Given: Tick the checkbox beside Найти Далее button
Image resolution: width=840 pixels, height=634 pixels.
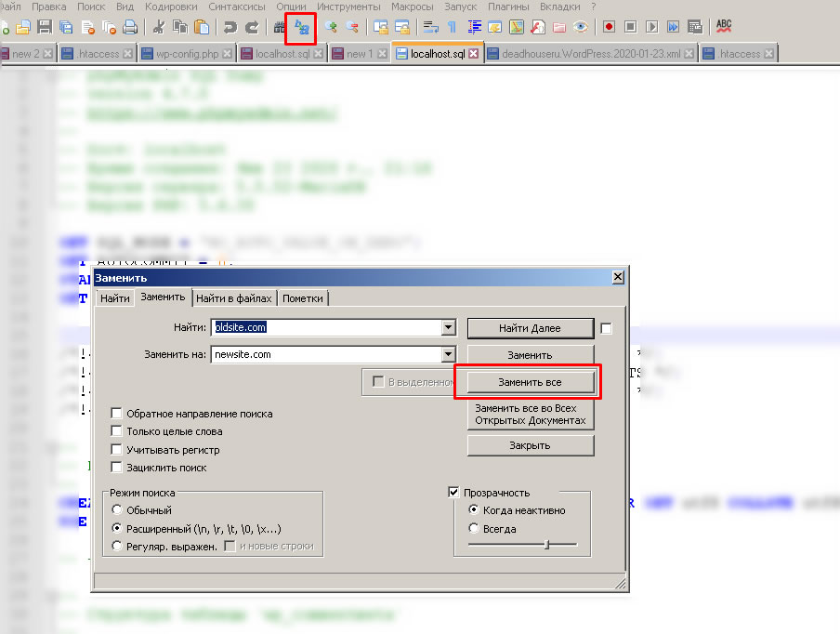Looking at the screenshot, I should coord(606,328).
